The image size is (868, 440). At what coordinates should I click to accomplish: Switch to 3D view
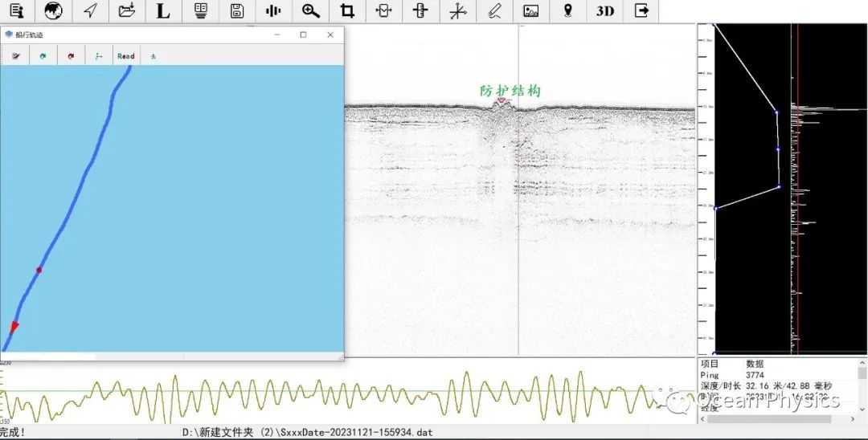(x=605, y=10)
